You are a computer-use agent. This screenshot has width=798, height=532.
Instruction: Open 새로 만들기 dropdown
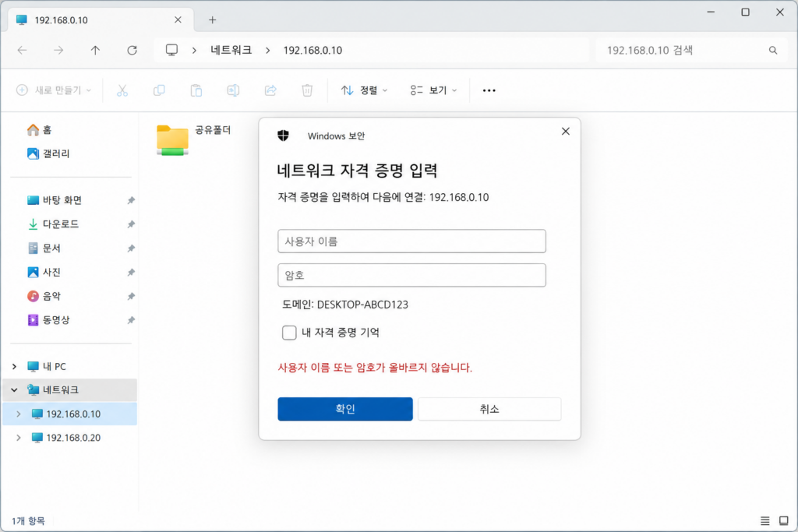[54, 90]
